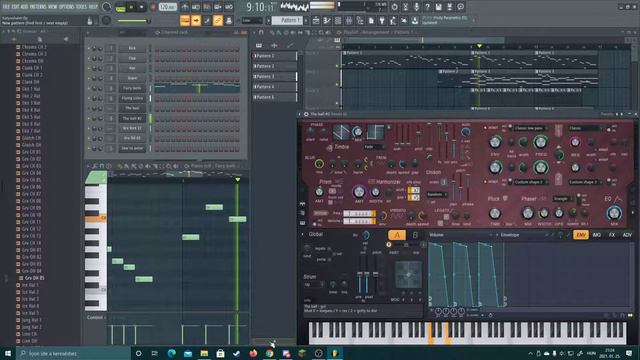Viewport: 640px width, 360px height.
Task: Click the XY modulation pad in Harmor
Action: 408,275
